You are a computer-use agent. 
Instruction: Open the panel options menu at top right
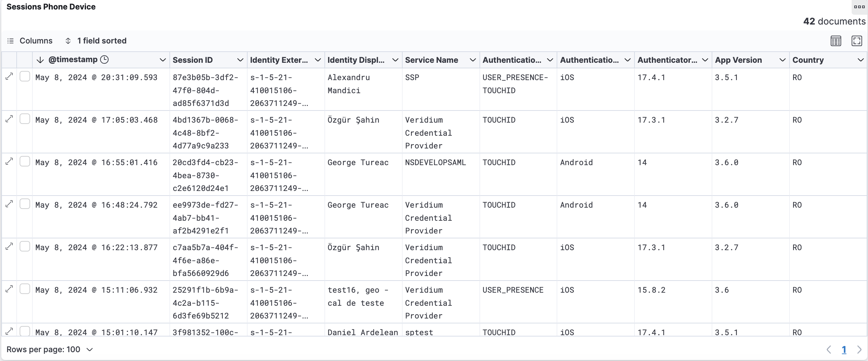(859, 7)
